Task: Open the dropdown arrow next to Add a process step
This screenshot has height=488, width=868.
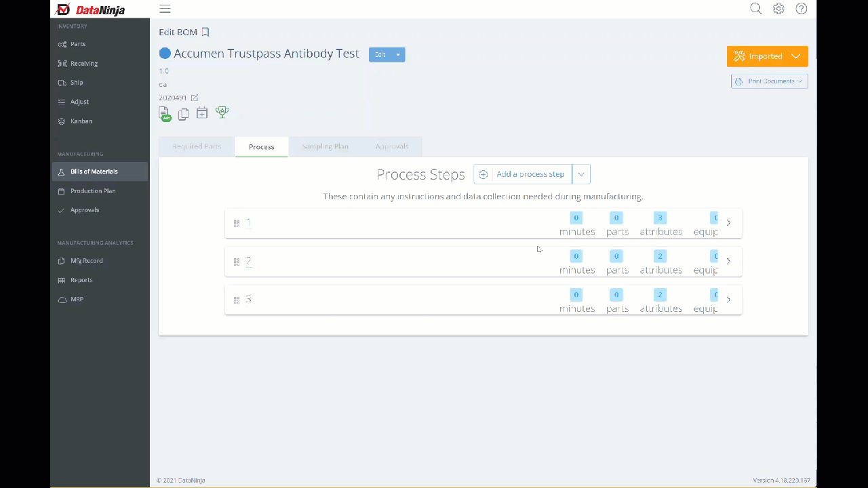Action: click(x=581, y=174)
